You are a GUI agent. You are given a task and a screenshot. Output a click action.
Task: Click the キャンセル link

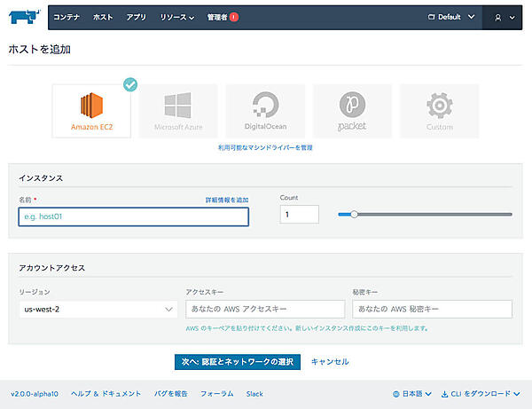coord(330,362)
